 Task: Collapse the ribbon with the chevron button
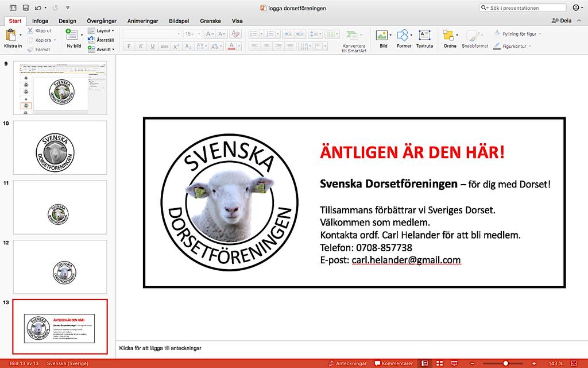point(579,21)
